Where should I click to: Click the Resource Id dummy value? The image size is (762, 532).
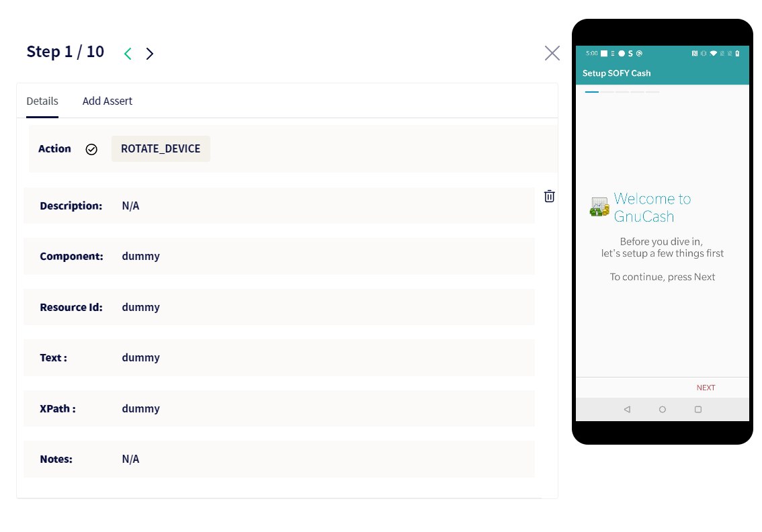pyautogui.click(x=140, y=307)
